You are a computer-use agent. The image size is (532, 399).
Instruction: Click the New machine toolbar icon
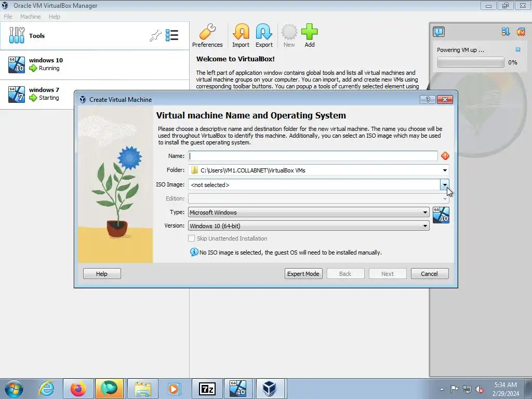click(x=289, y=35)
